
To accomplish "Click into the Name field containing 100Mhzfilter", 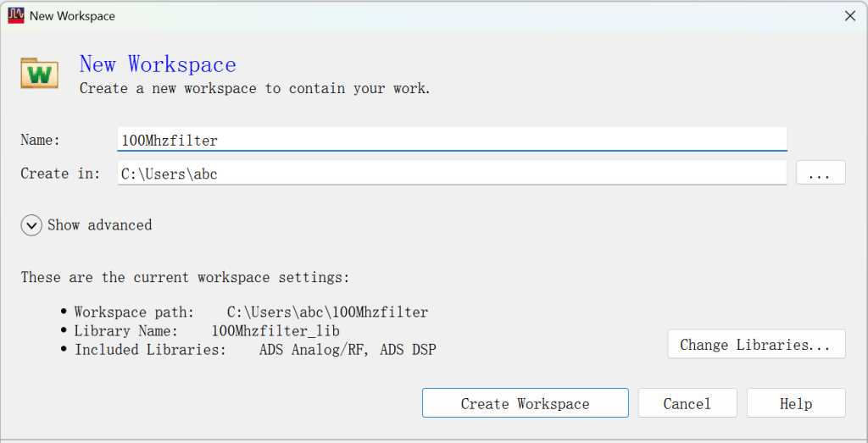I will pos(452,140).
